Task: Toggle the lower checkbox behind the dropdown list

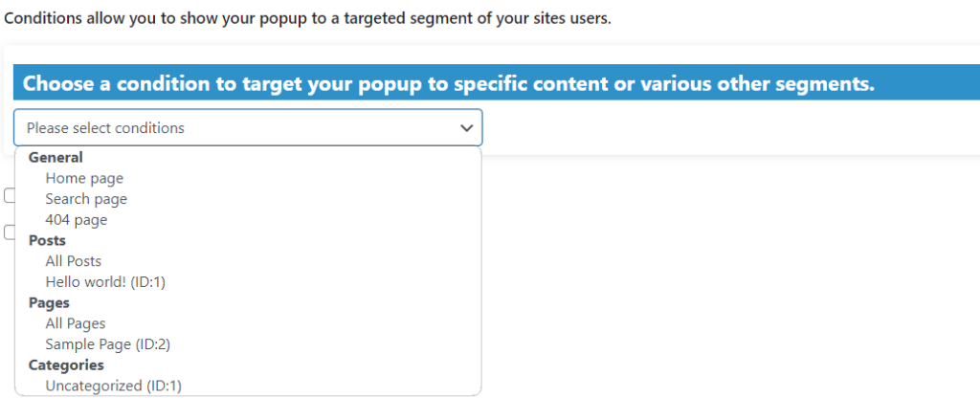Action: [9, 232]
